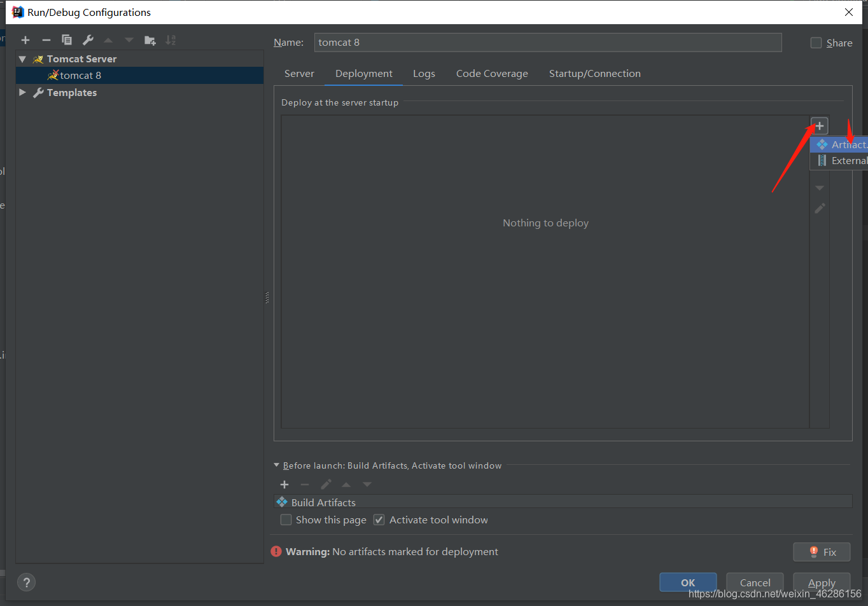Collapse the Tomcat Server tree node

tap(22, 59)
